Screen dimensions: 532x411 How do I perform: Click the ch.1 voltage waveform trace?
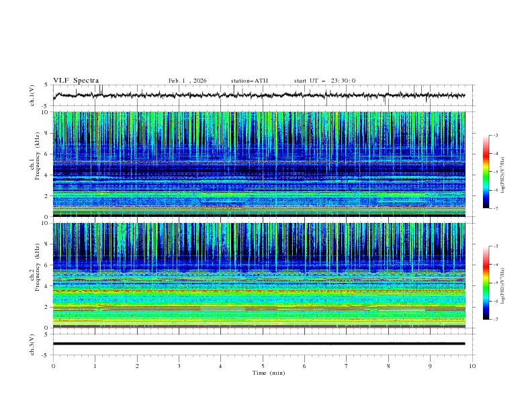[x=259, y=95]
